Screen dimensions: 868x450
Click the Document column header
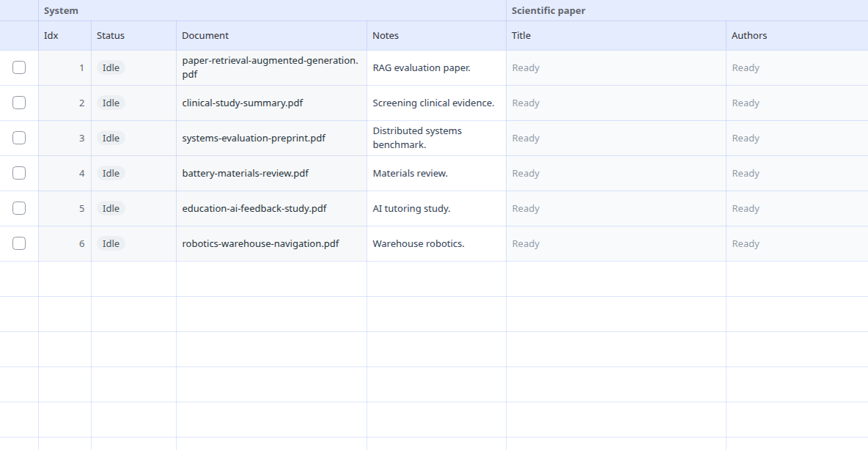[271, 35]
